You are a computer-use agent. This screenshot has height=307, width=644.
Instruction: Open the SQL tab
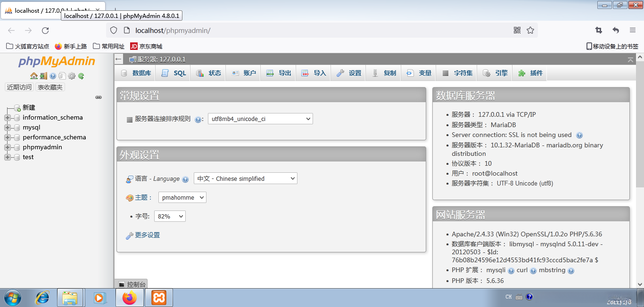[x=173, y=73]
